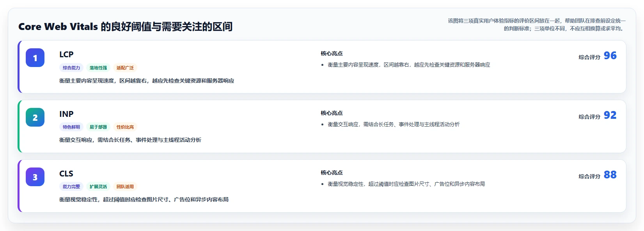Click the bullet point 衡量主要内容呈现速度 under 核心亮点
The image size is (644, 231).
click(x=409, y=65)
